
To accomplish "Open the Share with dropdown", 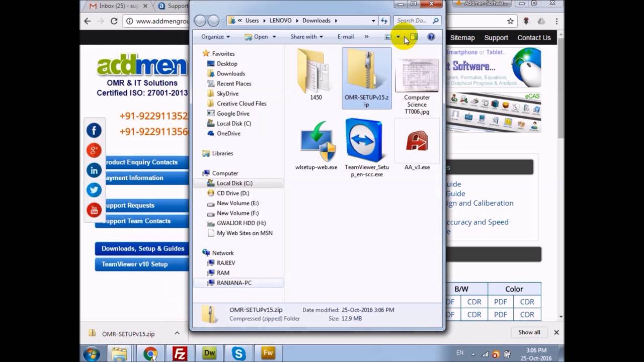I will pos(306,37).
